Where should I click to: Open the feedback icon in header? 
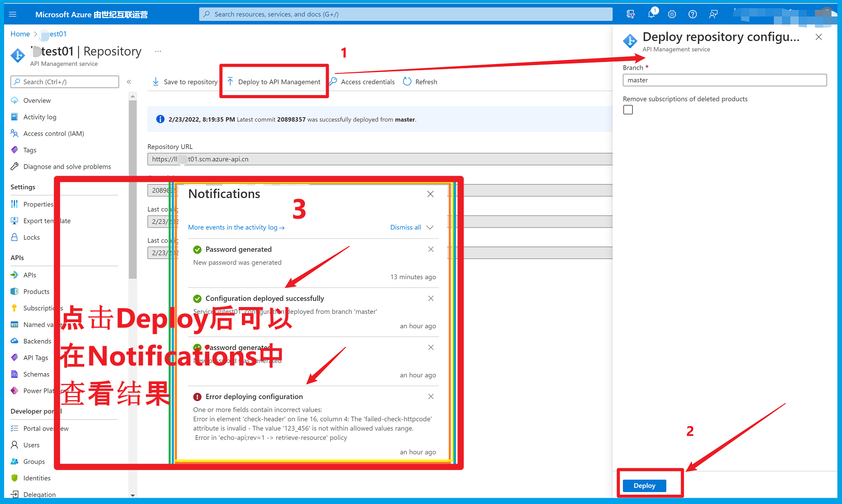pyautogui.click(x=713, y=14)
